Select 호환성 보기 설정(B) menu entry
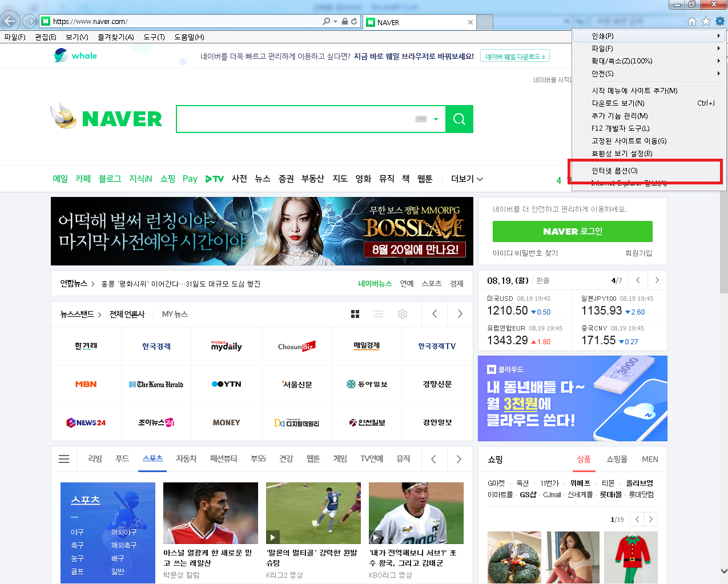728x584 pixels. [649, 154]
